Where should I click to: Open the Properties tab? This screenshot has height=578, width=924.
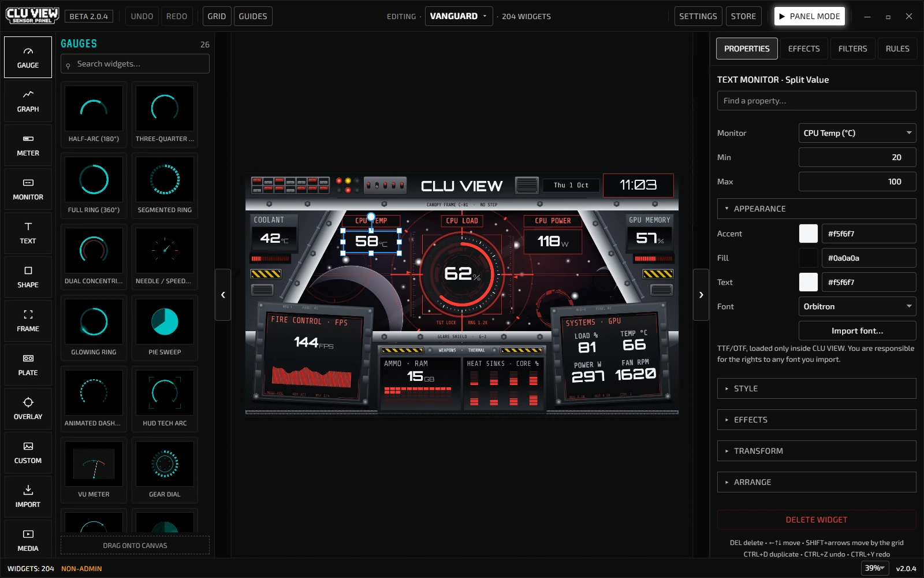[x=747, y=49]
